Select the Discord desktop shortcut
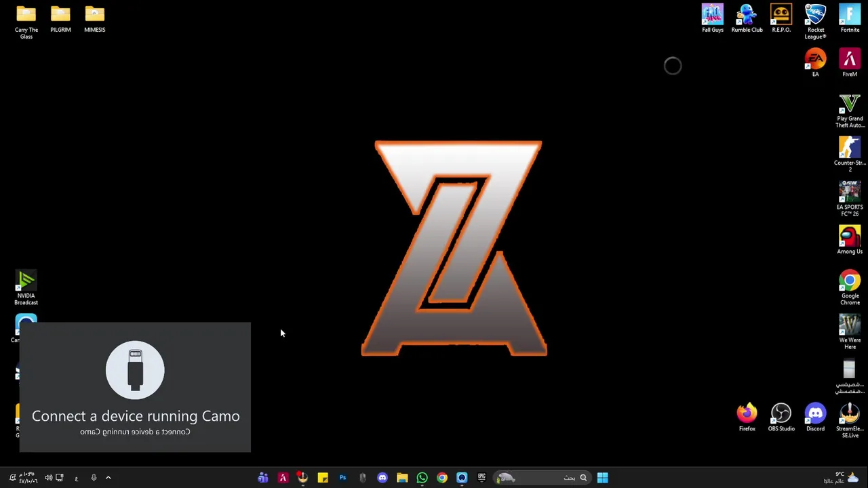 point(815,418)
